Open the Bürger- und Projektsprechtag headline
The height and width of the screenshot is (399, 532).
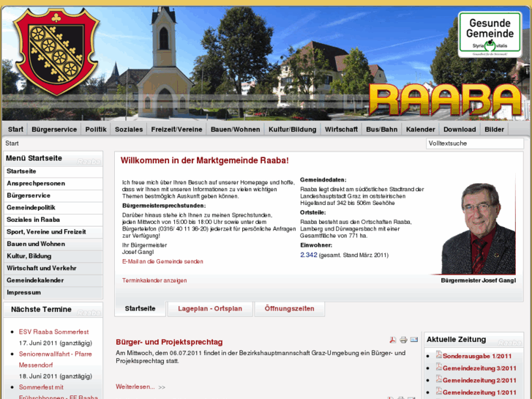click(169, 342)
